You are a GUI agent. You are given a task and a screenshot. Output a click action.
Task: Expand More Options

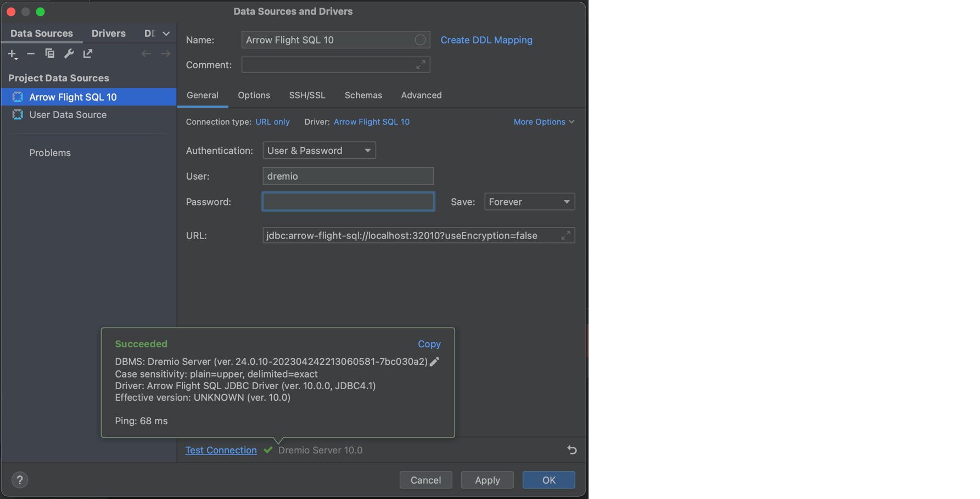coord(543,121)
